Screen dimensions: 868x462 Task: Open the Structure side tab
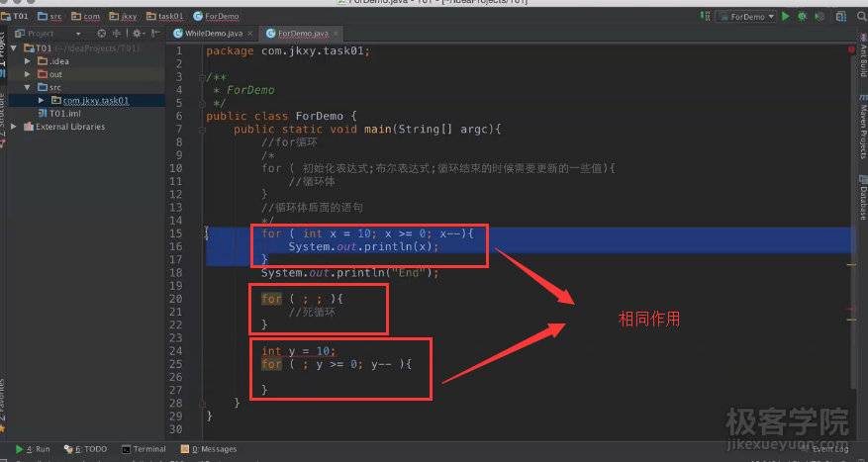click(3, 121)
